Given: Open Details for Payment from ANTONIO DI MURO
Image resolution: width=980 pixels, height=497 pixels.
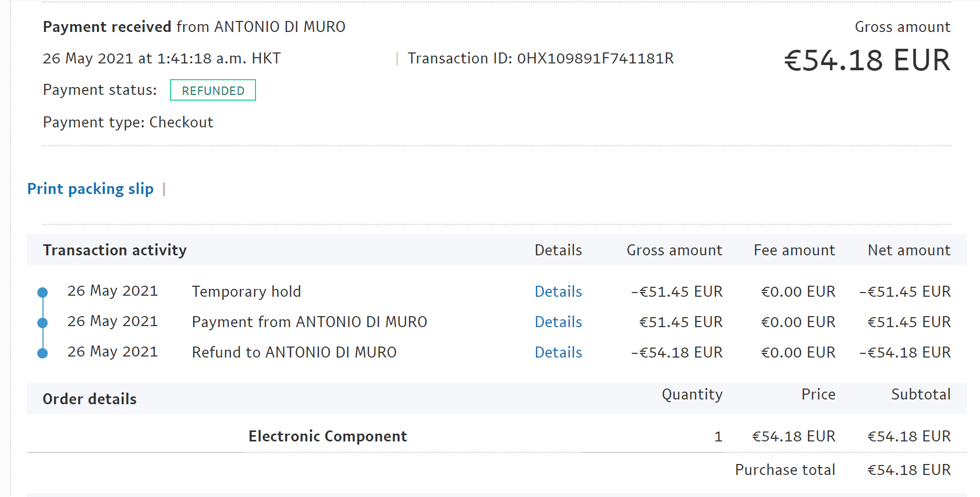Looking at the screenshot, I should [x=558, y=322].
